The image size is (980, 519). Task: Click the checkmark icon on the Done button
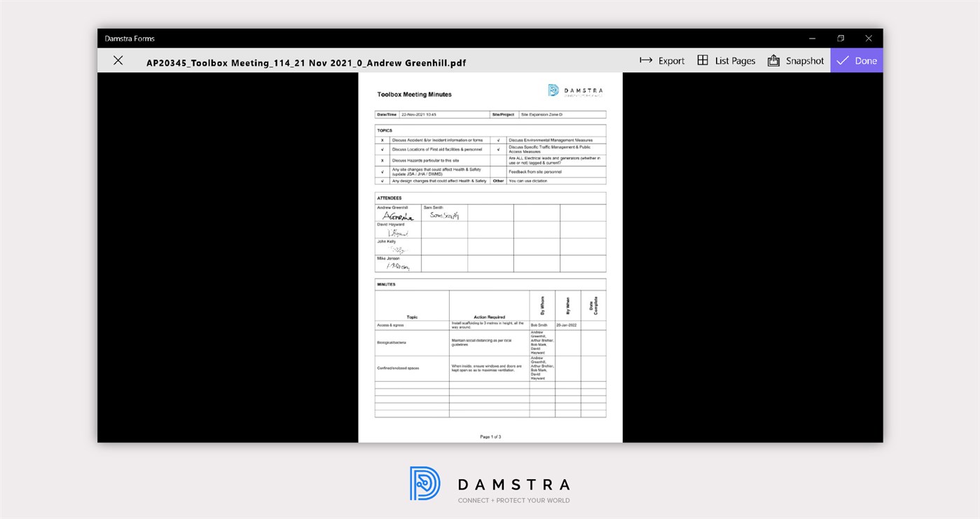pyautogui.click(x=843, y=60)
